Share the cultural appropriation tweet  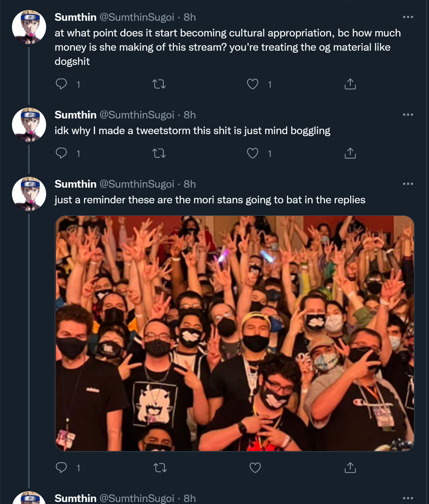click(350, 84)
